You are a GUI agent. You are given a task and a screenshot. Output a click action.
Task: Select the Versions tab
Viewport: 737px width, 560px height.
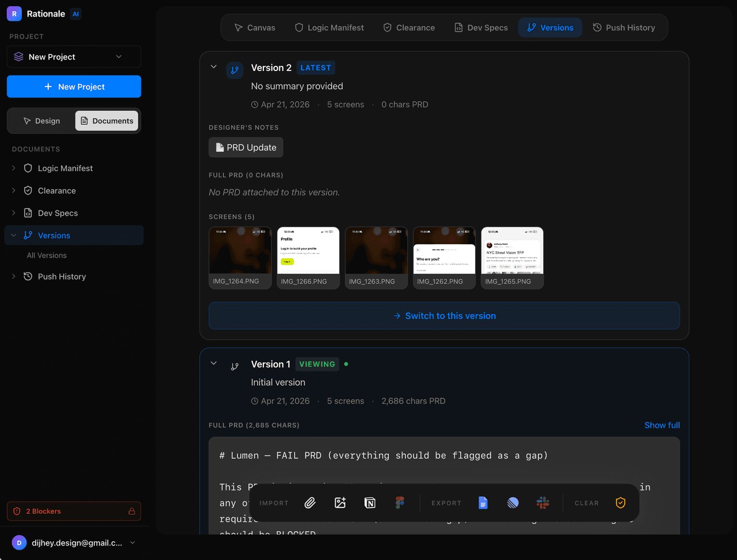(x=550, y=27)
